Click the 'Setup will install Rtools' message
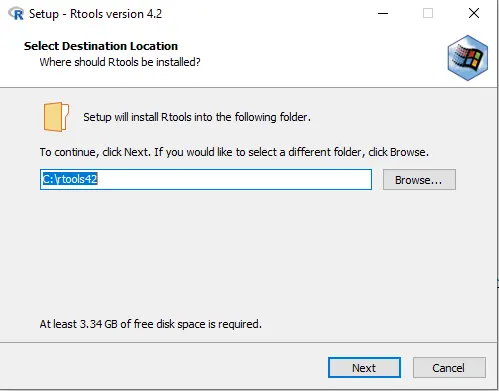This screenshot has width=499, height=391. tap(197, 117)
